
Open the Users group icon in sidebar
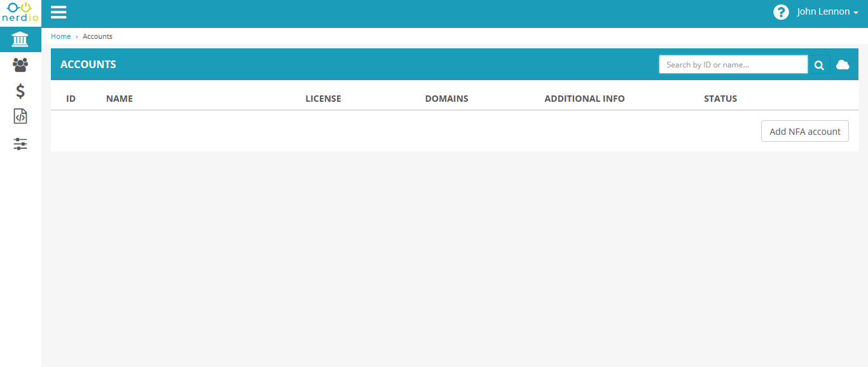coord(20,65)
